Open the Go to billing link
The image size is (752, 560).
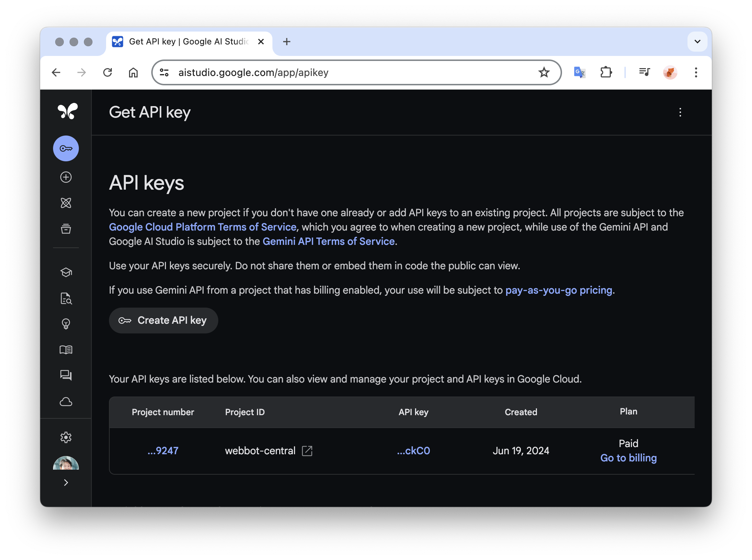tap(628, 458)
